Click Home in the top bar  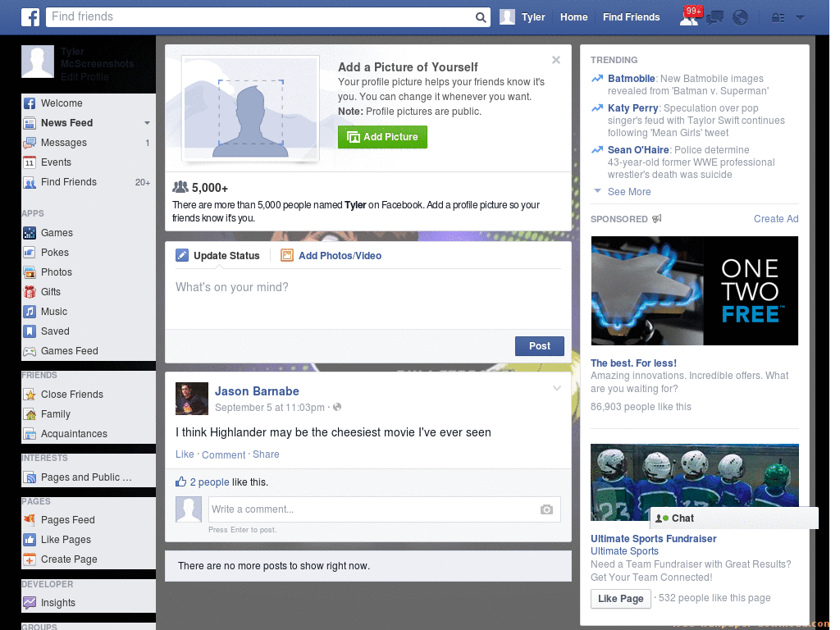573,17
